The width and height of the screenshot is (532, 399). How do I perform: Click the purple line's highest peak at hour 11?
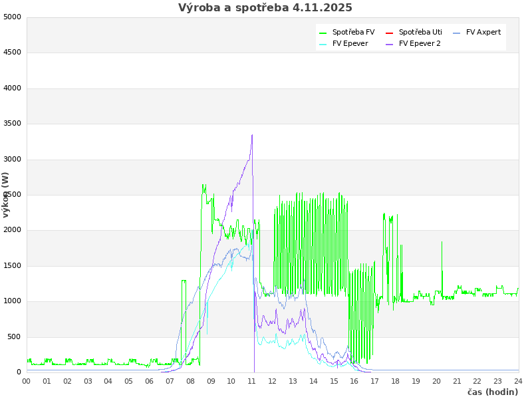point(252,136)
